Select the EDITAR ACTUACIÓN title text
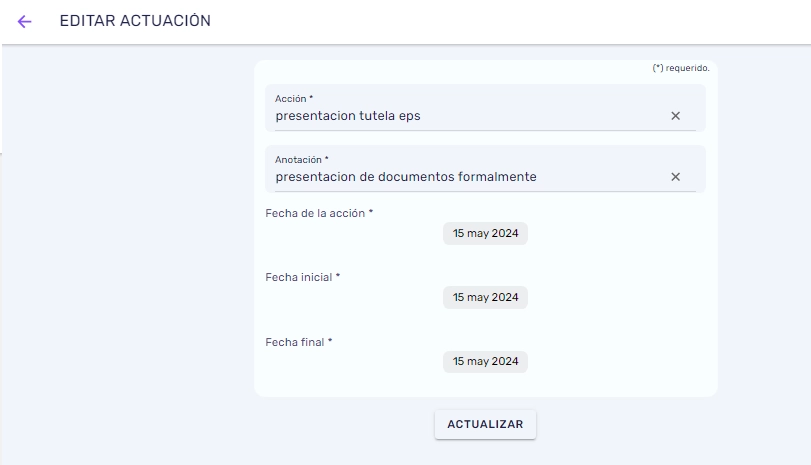This screenshot has width=811, height=465. [135, 21]
